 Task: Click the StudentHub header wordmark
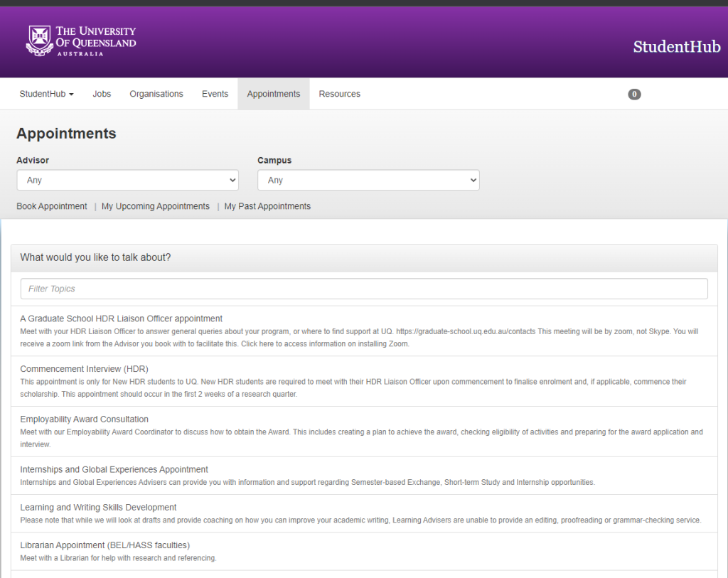(x=676, y=47)
